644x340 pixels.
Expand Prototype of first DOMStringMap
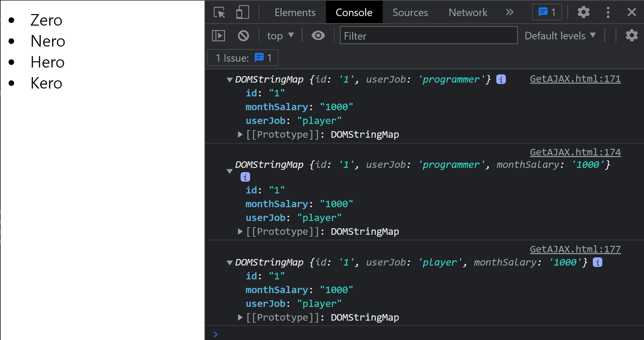point(240,134)
